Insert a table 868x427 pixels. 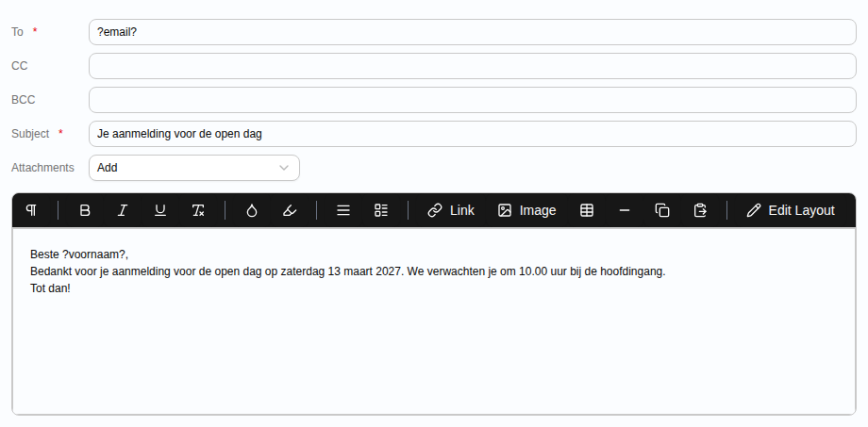(x=587, y=210)
